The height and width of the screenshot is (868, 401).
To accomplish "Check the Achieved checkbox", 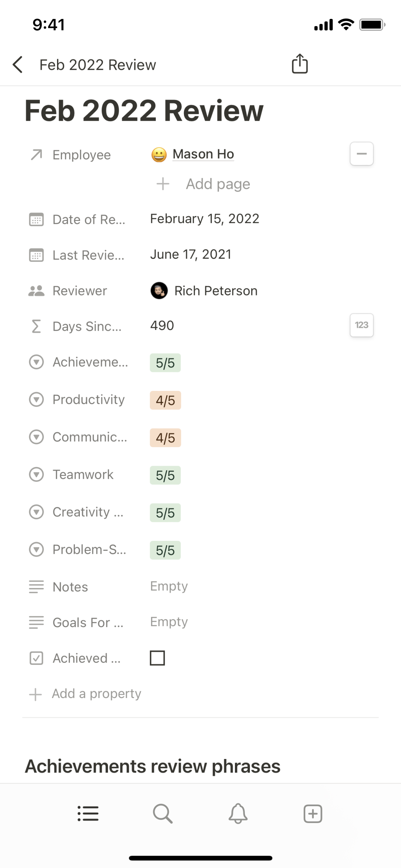I will pos(157,658).
